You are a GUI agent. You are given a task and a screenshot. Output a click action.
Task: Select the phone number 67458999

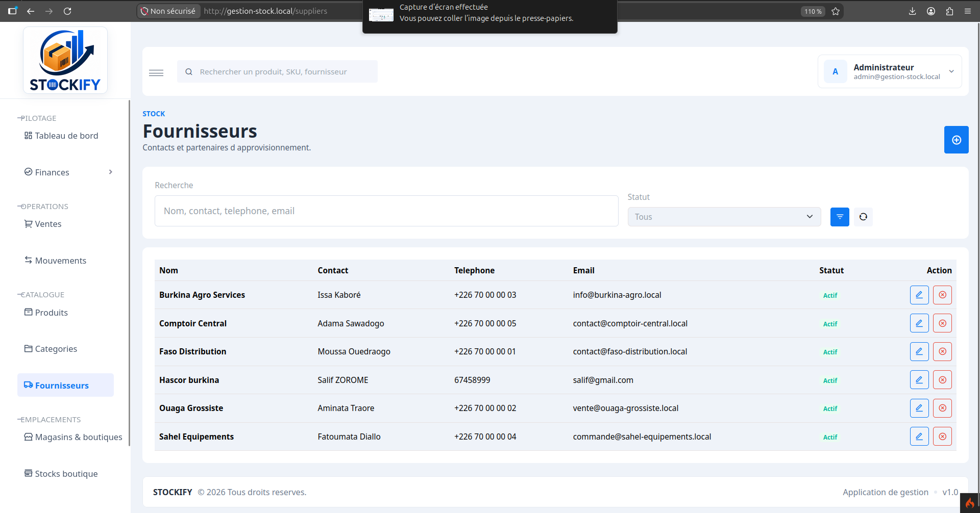pos(472,380)
